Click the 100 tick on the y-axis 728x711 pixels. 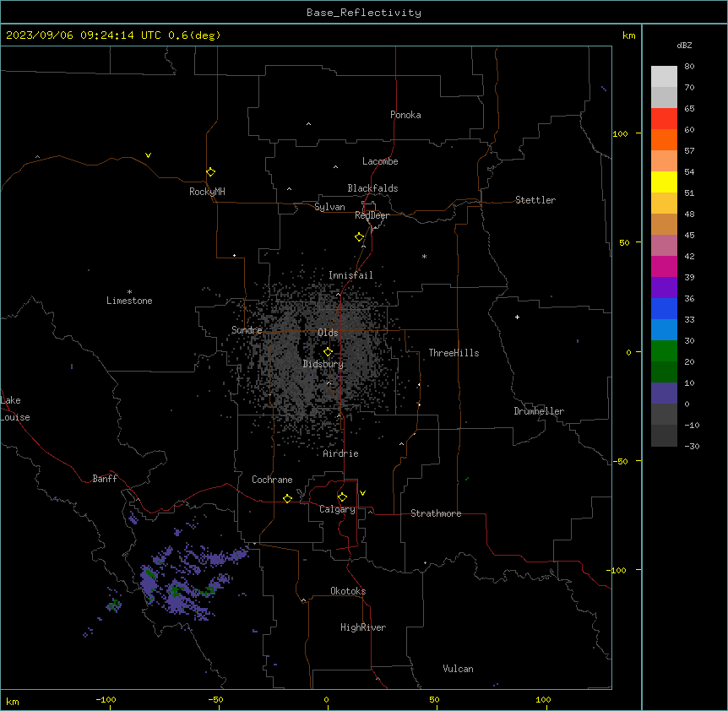(x=620, y=134)
